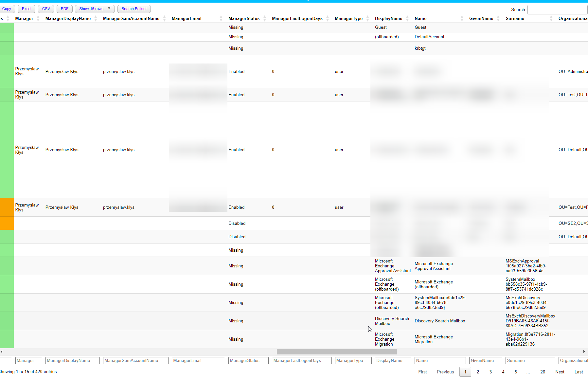This screenshot has width=588, height=378.
Task: Sort by ManagerLastLogonDays column arrows
Action: (x=328, y=19)
